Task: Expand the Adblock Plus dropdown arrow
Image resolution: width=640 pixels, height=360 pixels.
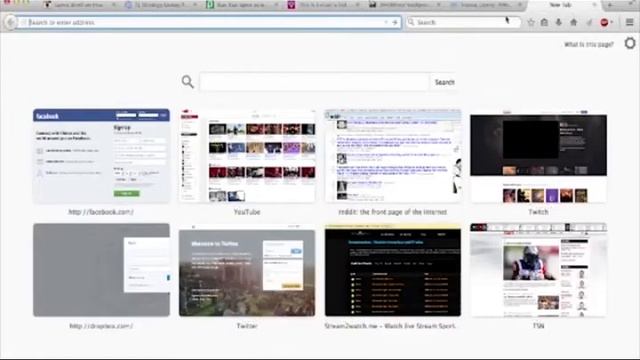Action: [x=611, y=22]
